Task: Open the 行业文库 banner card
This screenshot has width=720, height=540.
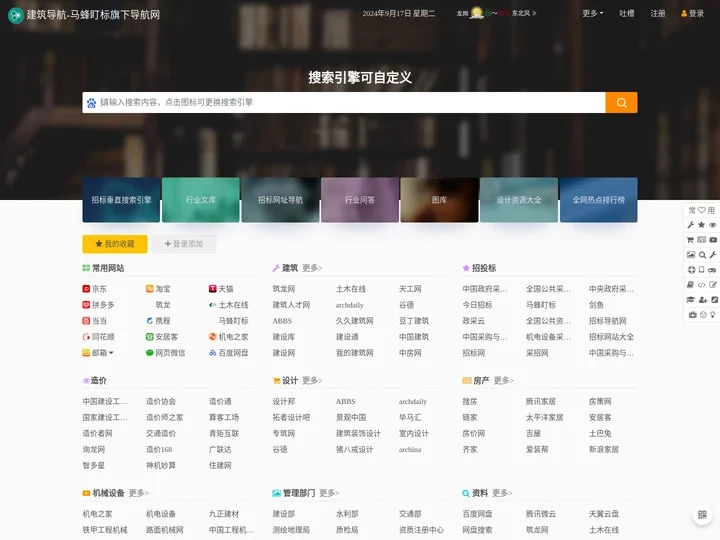Action: click(x=201, y=200)
